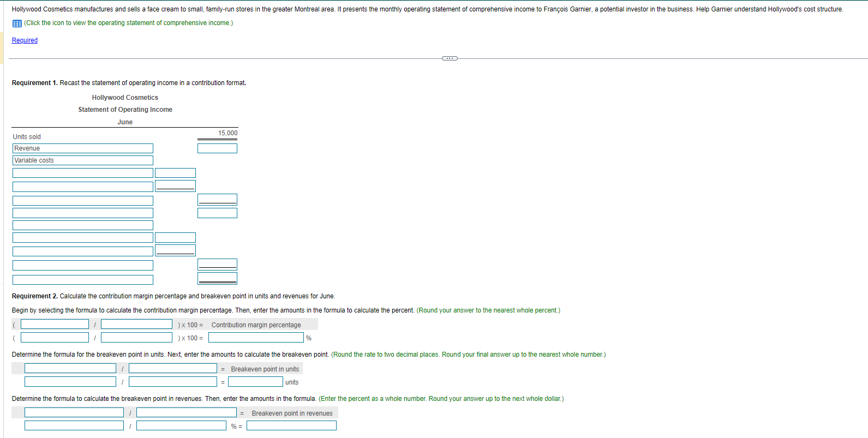Open third blank label box under Variable costs
The height and width of the screenshot is (438, 868).
click(x=83, y=201)
